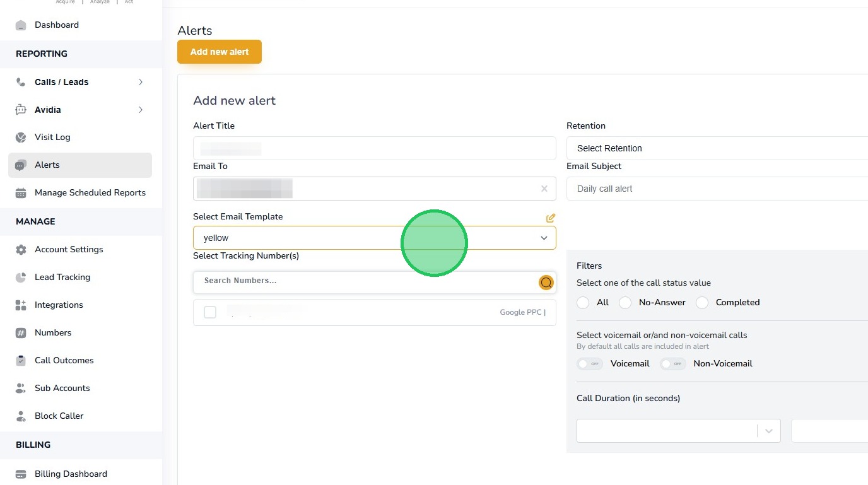Select the No-Answer call status radio
This screenshot has height=485, width=868.
pos(625,303)
